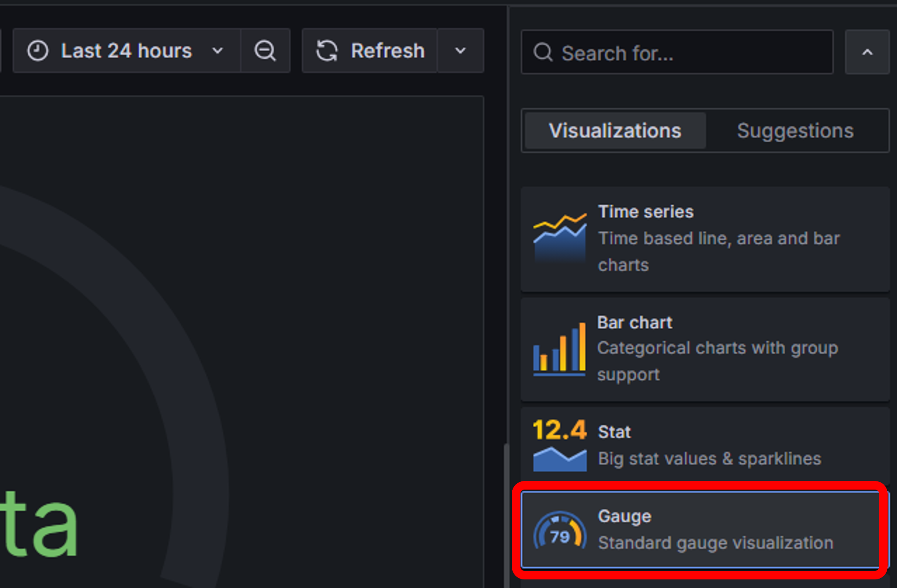Open the time range dropdown chevron
Viewport: 897px width, 588px height.
[218, 51]
